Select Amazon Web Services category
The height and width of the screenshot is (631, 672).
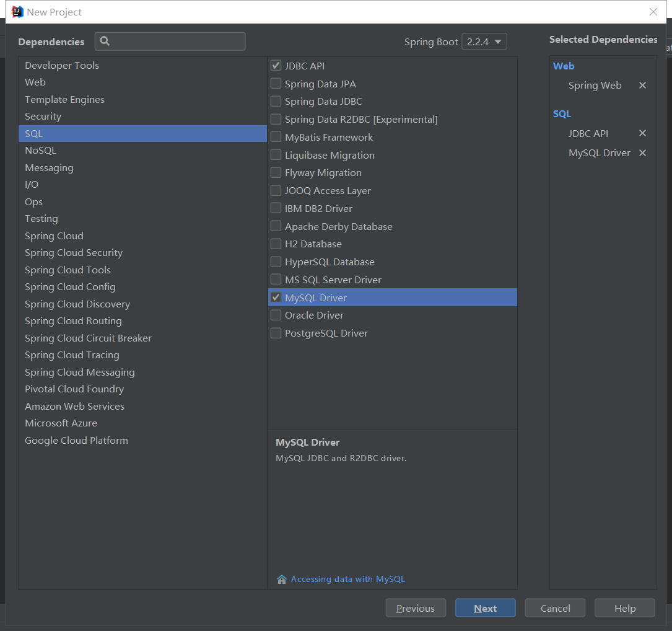click(x=142, y=406)
